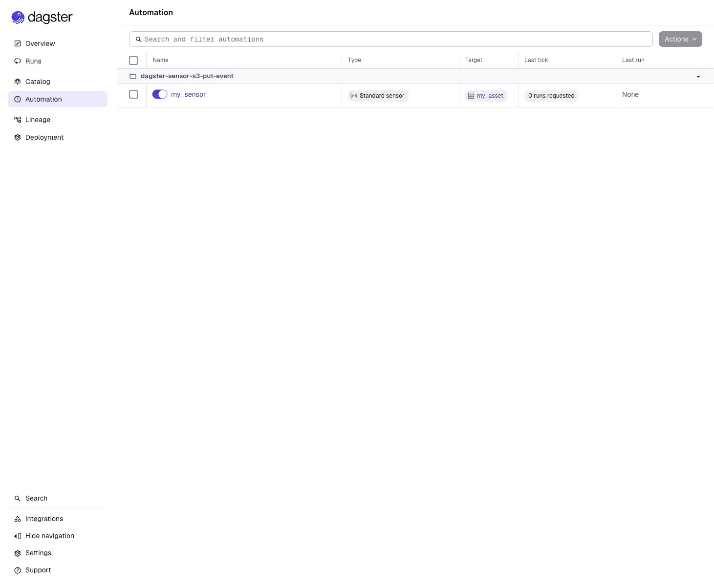Click the Deployment gear icon

click(18, 137)
